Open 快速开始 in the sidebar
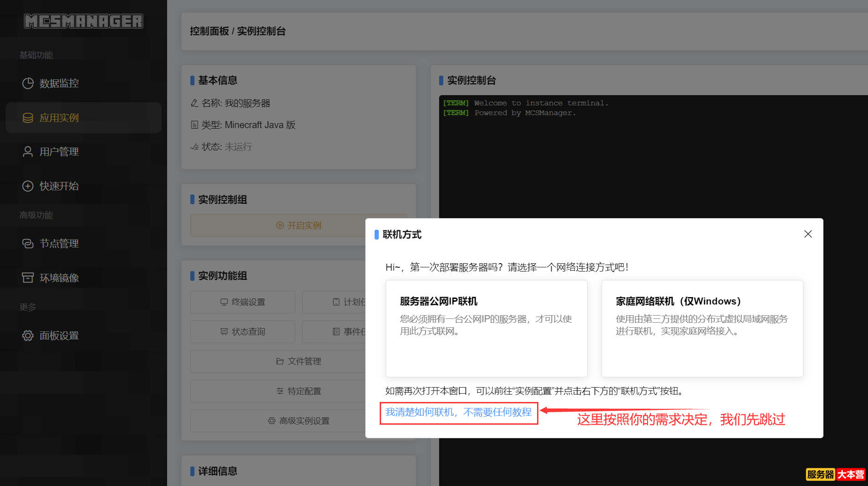Screen dimensions: 868x486 [58, 186]
